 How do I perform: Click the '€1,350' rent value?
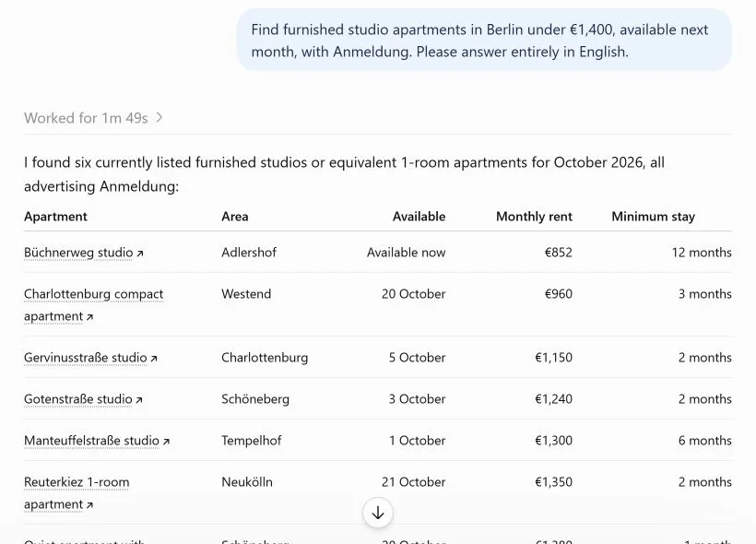coord(553,482)
